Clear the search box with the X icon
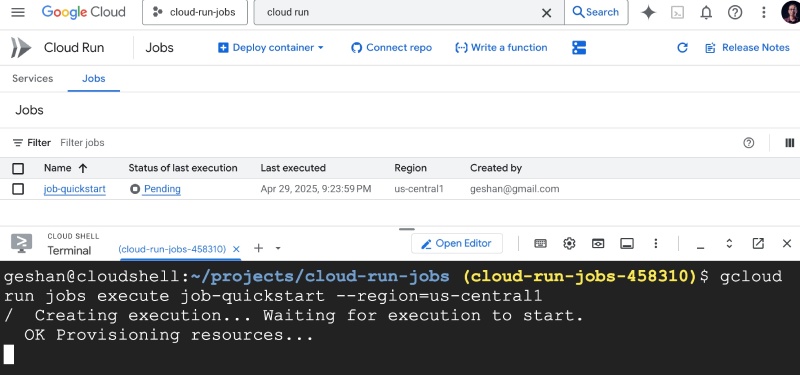Image resolution: width=800 pixels, height=375 pixels. coord(546,13)
